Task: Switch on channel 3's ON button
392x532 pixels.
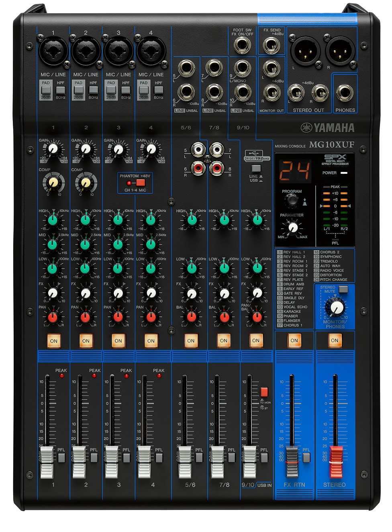Action: tap(118, 341)
